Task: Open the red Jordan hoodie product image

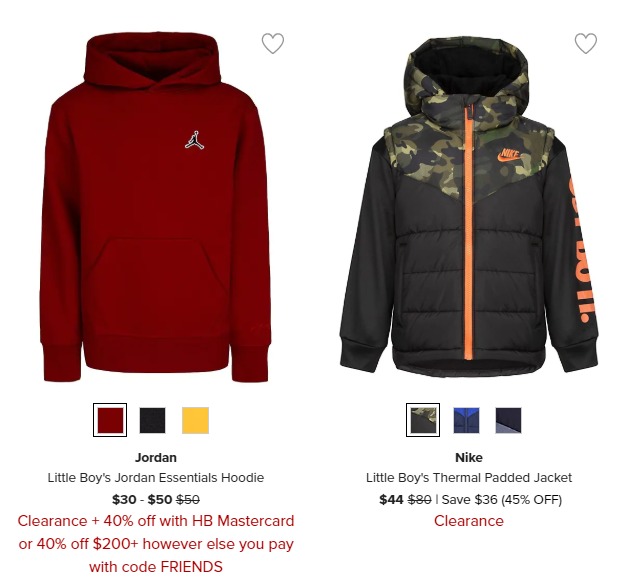Action: [x=156, y=207]
